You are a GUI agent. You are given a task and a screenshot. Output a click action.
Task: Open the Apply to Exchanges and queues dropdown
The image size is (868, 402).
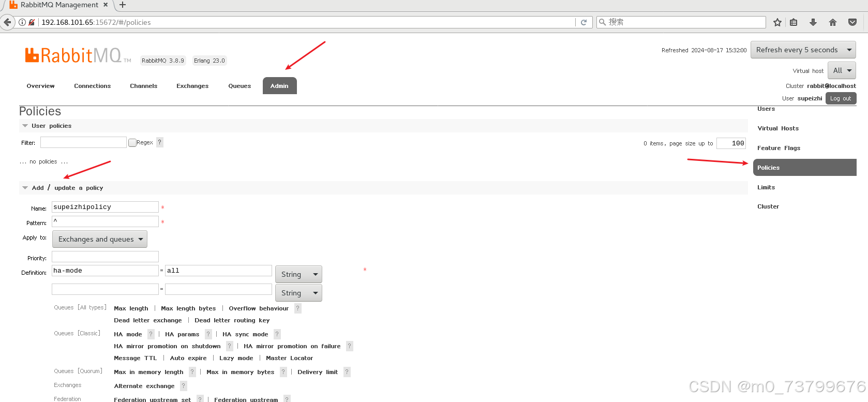100,239
